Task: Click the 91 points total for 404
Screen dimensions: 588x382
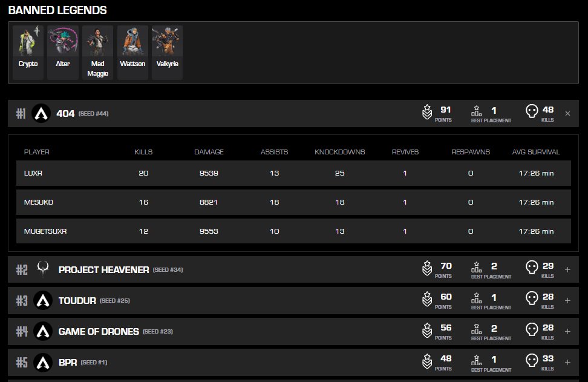Action: click(445, 110)
